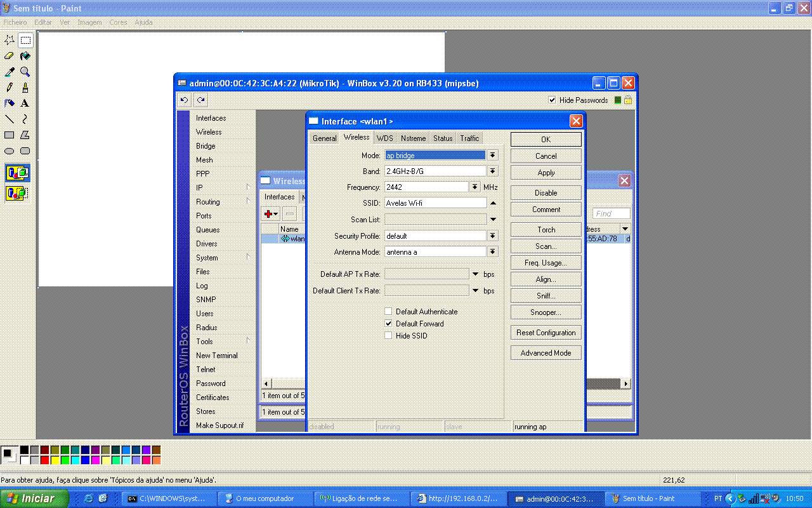812x508 pixels.
Task: Click the Freq. Usage... button
Action: 546,263
